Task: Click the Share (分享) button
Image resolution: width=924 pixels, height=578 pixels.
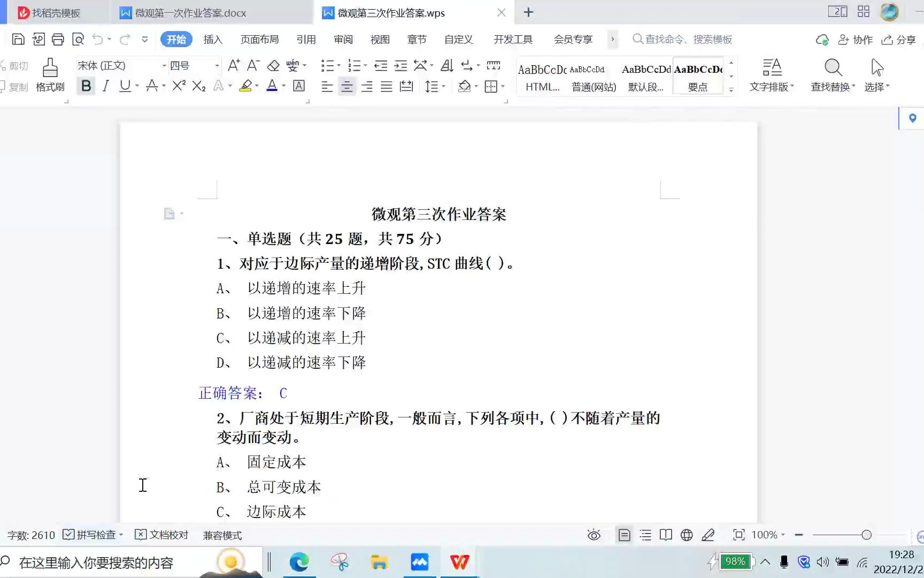Action: (x=899, y=40)
